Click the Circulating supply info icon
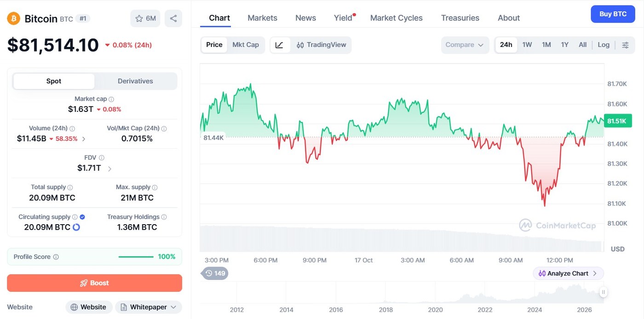The image size is (644, 319). (75, 217)
